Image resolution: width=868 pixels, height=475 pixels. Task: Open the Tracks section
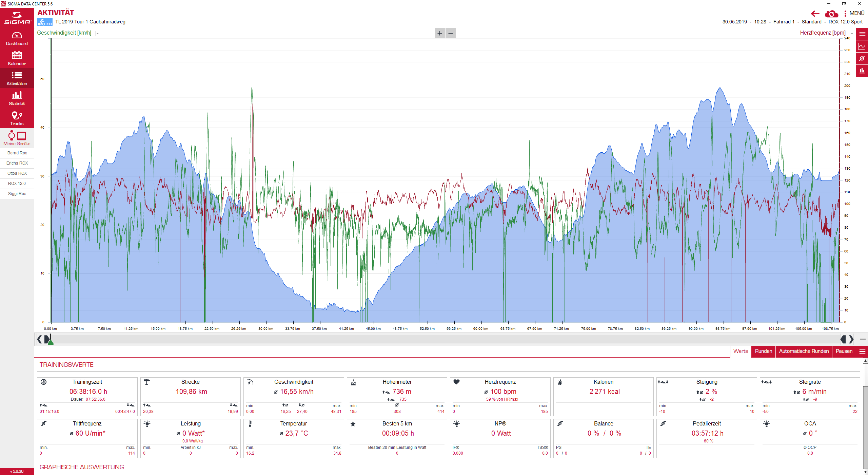pyautogui.click(x=17, y=118)
